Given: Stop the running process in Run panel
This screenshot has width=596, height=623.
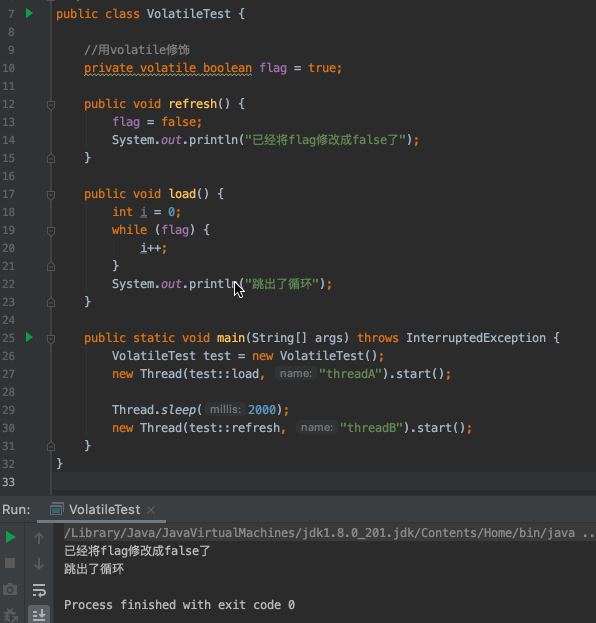Looking at the screenshot, I should tap(10, 563).
